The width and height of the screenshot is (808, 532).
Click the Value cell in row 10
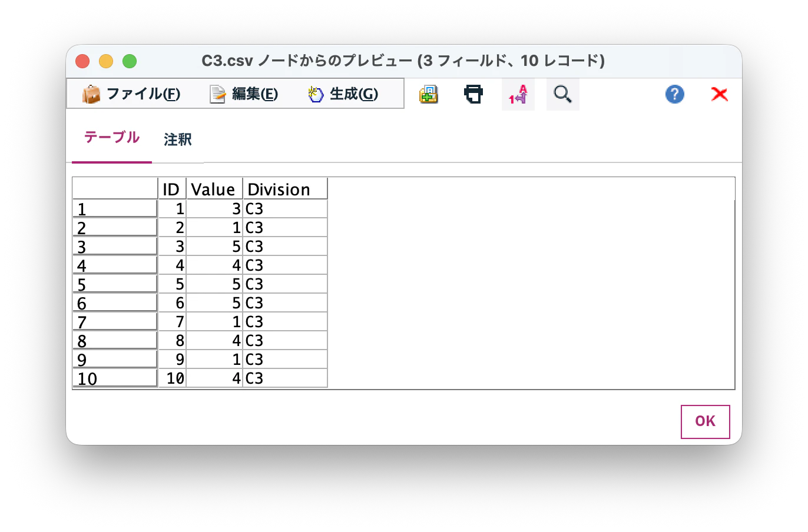(214, 378)
